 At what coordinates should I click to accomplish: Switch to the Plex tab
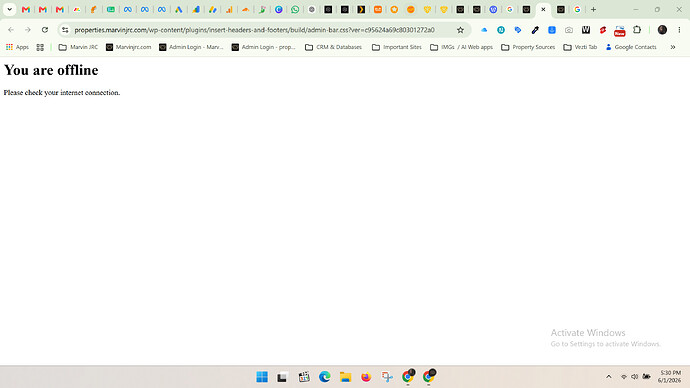pyautogui.click(x=361, y=9)
